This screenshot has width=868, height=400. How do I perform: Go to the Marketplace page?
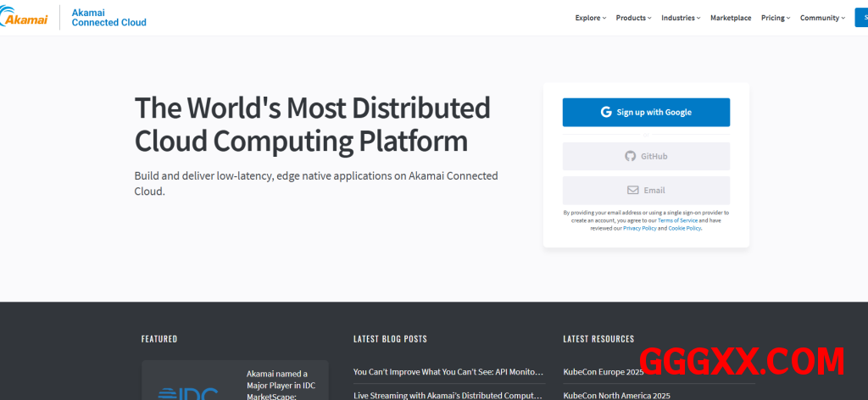(x=731, y=18)
